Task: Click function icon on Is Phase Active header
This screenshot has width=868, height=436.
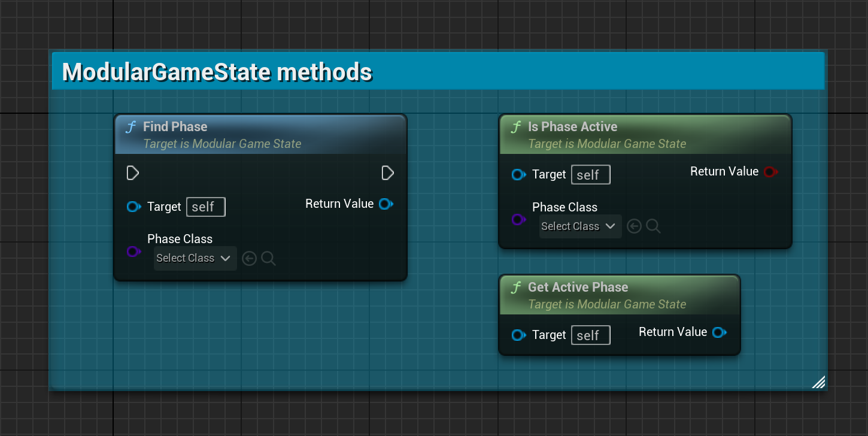Action: click(516, 127)
